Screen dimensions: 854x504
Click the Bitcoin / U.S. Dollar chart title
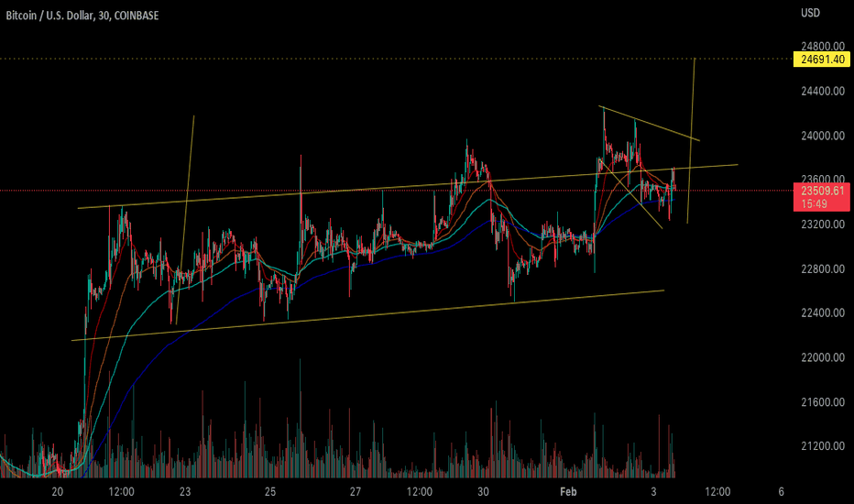coord(82,16)
